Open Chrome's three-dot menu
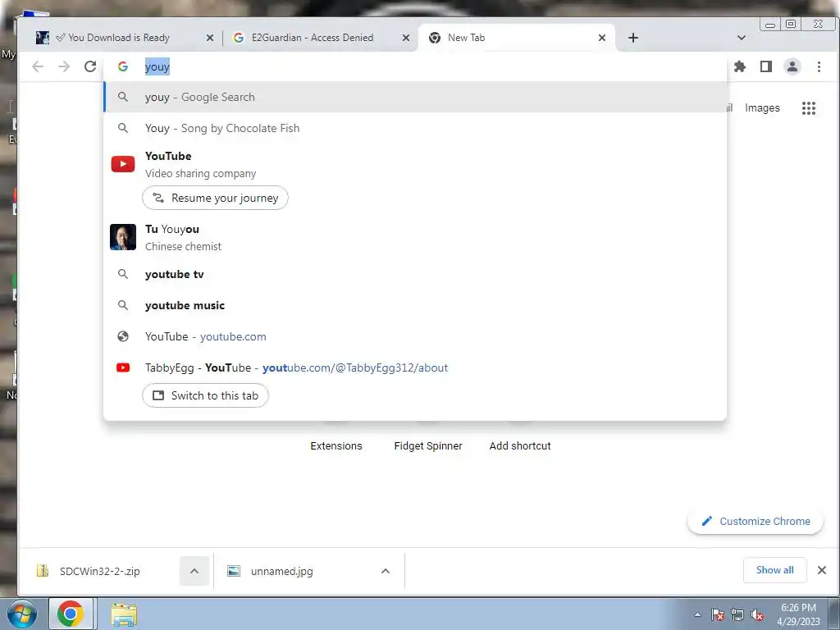Viewport: 840px width, 630px height. pyautogui.click(x=819, y=66)
